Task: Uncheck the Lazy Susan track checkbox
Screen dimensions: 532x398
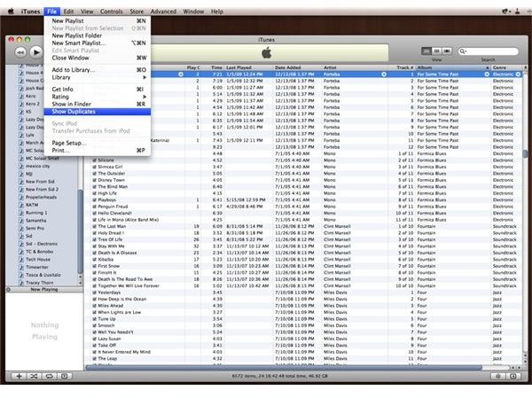Action: click(94, 339)
